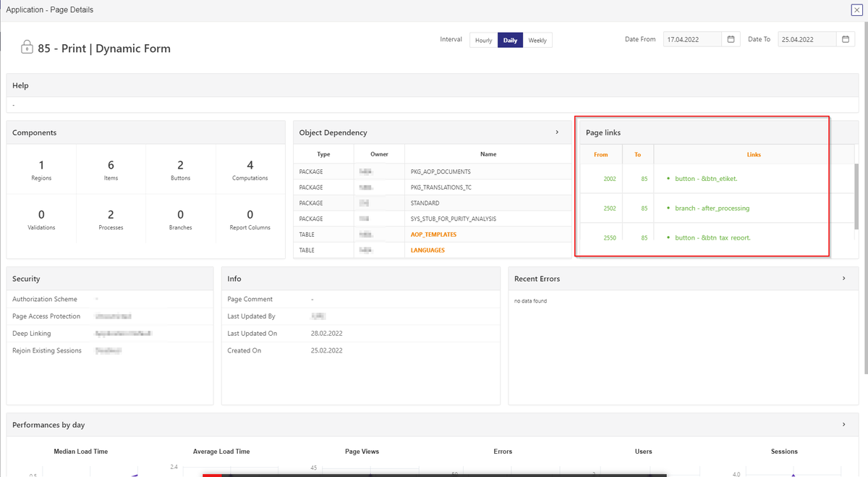
Task: Click the Computations count tile
Action: 250,169
